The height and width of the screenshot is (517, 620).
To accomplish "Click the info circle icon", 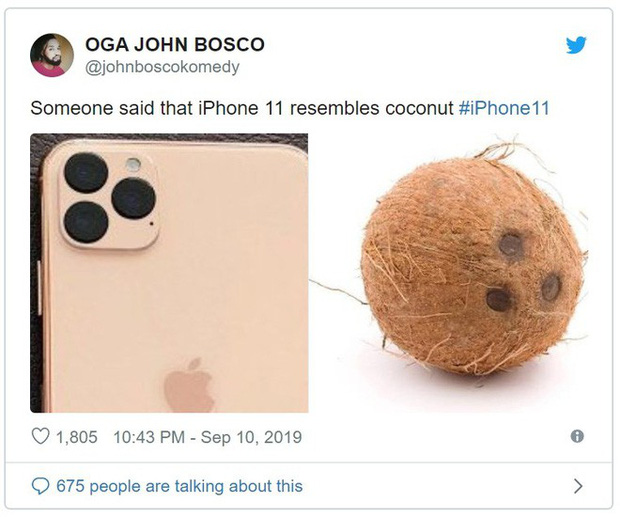I will (577, 437).
